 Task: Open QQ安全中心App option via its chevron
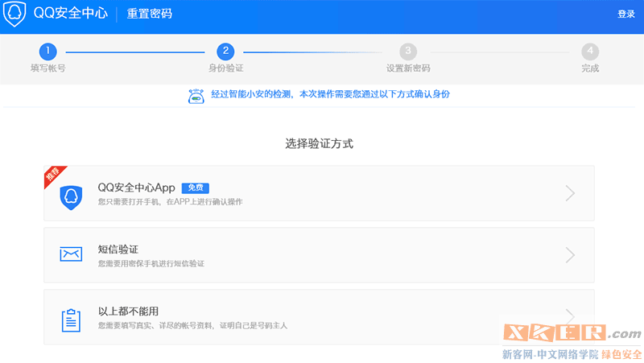570,193
